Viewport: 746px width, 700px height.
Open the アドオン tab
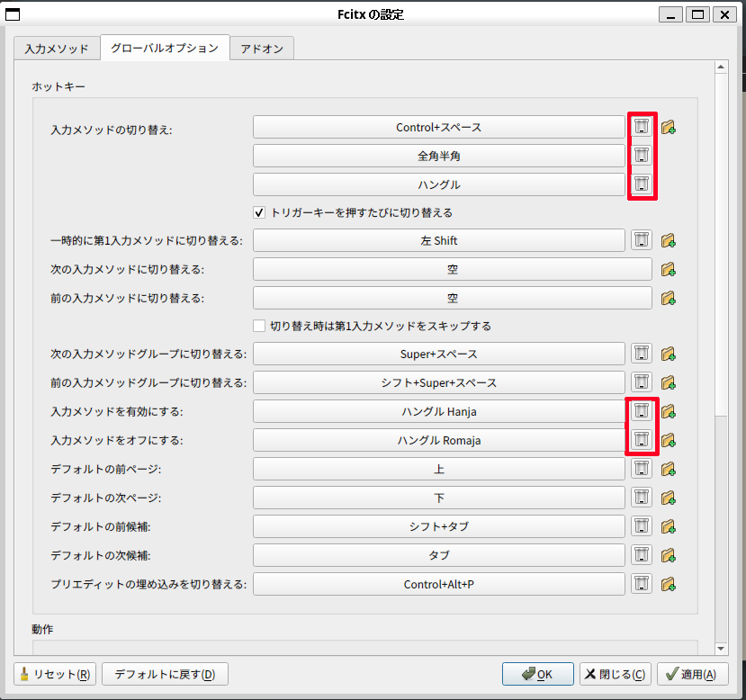[x=262, y=49]
